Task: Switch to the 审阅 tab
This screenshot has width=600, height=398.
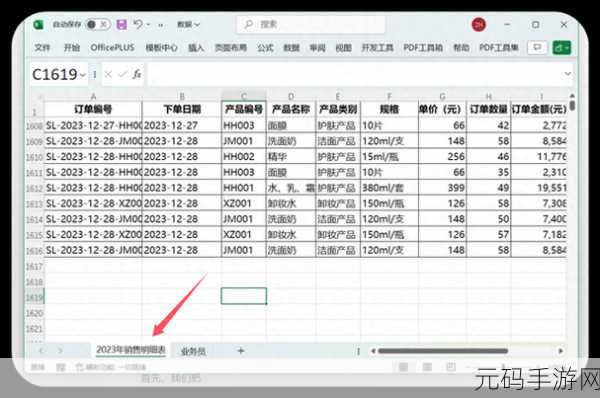Action: (317, 47)
